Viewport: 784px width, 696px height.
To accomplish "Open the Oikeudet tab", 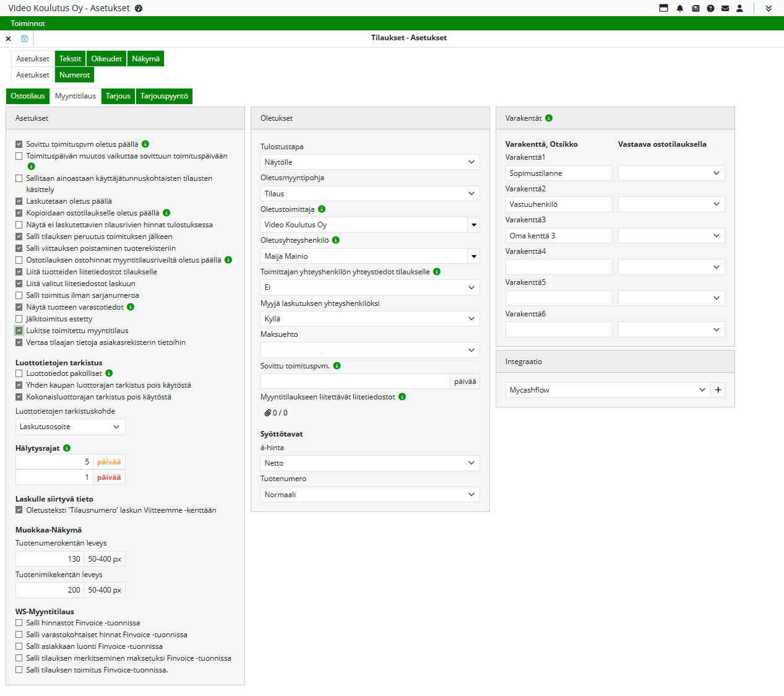I will point(106,59).
